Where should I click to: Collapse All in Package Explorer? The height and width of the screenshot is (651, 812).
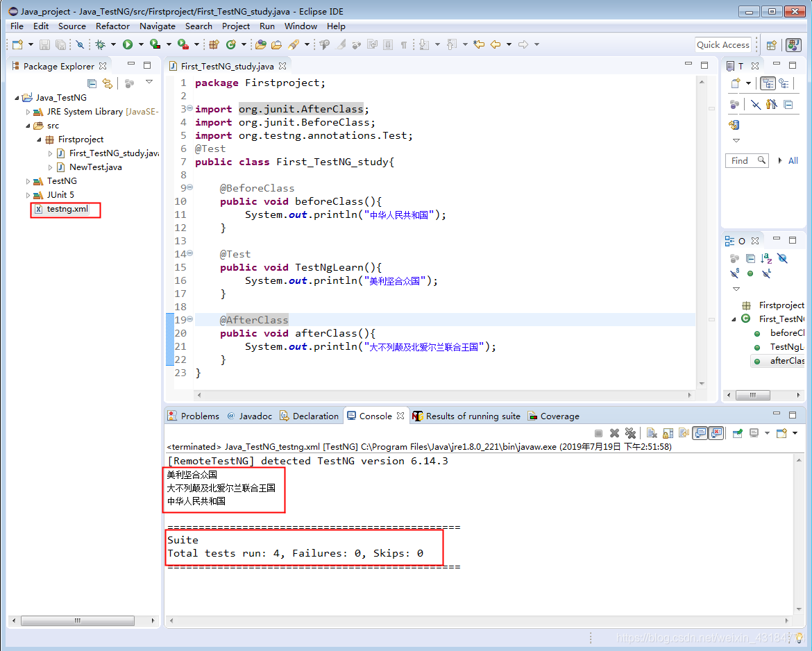pyautogui.click(x=92, y=83)
